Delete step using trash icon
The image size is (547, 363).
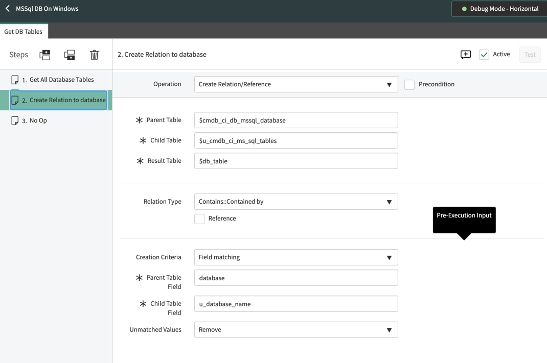pyautogui.click(x=94, y=55)
